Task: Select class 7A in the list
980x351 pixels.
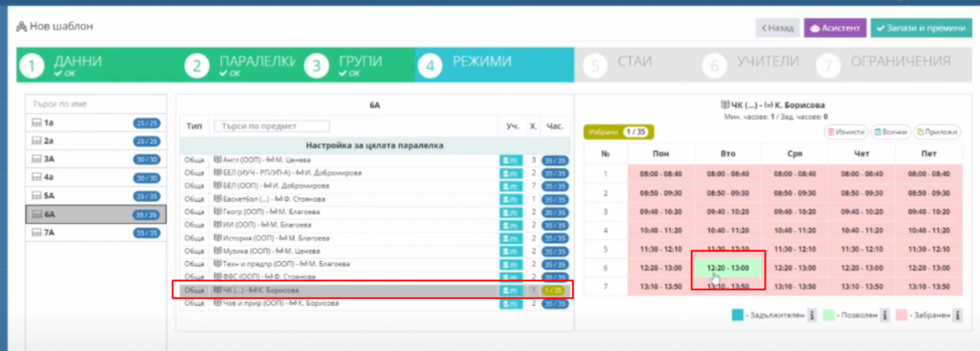Action: 96,233
